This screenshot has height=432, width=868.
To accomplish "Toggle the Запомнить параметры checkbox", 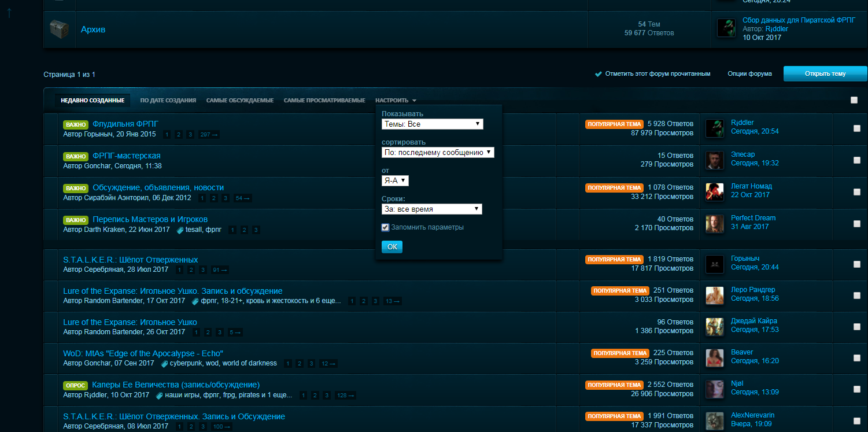I will pos(385,227).
